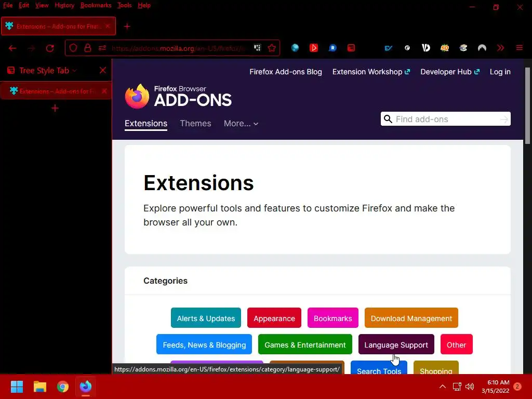This screenshot has height=399, width=532.
Task: Click the page vertical scrollbar thumb
Action: 527,105
